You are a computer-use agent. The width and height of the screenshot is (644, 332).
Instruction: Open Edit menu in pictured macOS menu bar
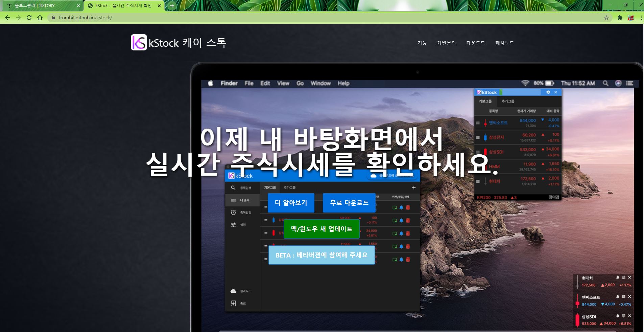265,83
